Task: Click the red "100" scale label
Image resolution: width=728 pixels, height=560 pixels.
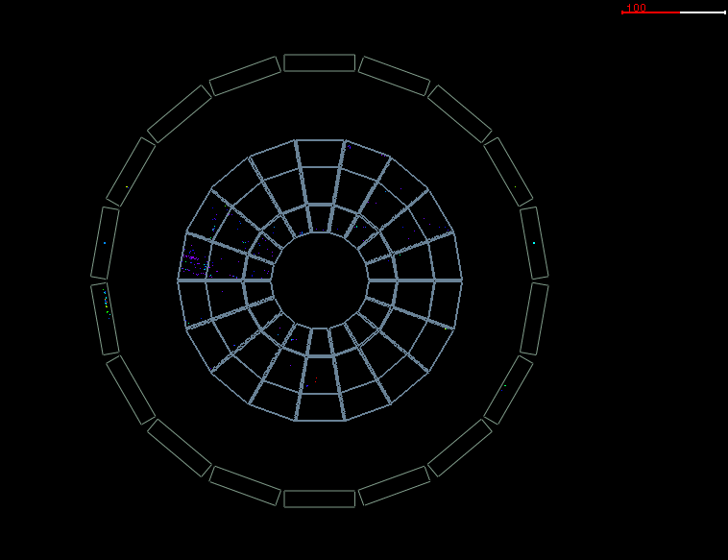Action: pos(636,8)
